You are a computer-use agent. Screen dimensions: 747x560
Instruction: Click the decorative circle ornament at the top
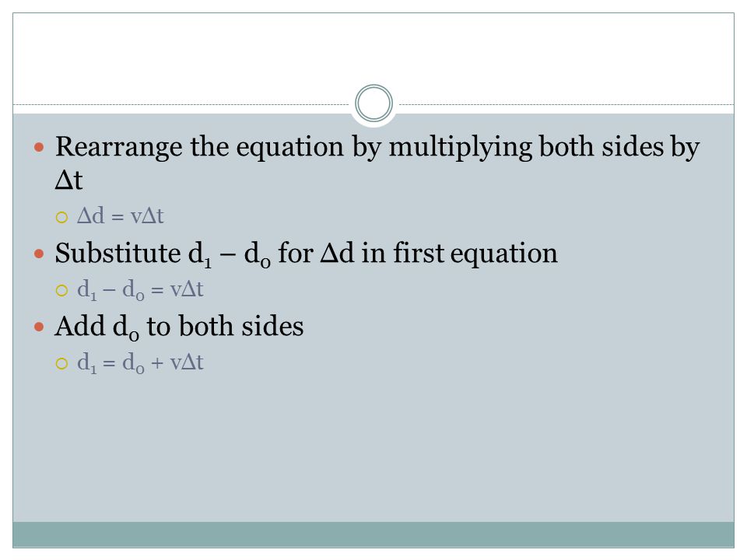pos(373,103)
